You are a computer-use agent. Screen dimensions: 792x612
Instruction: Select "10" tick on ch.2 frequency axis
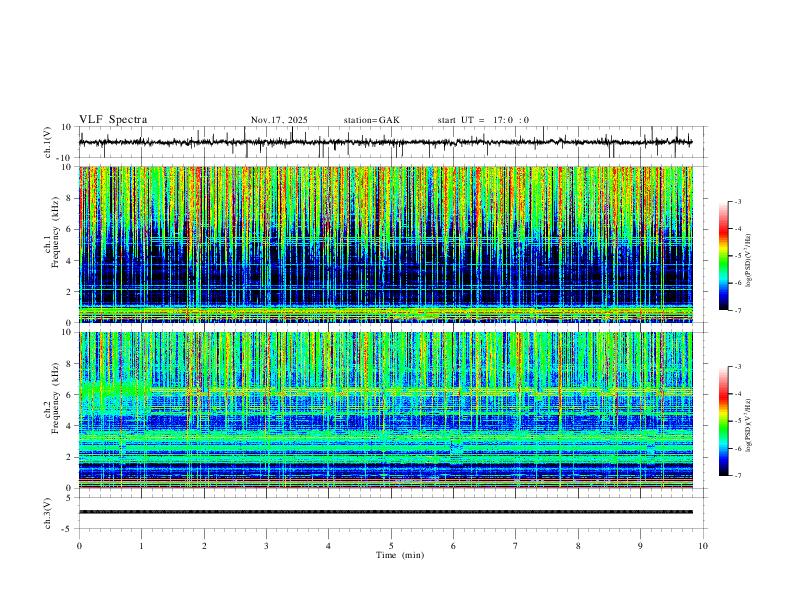tap(67, 332)
